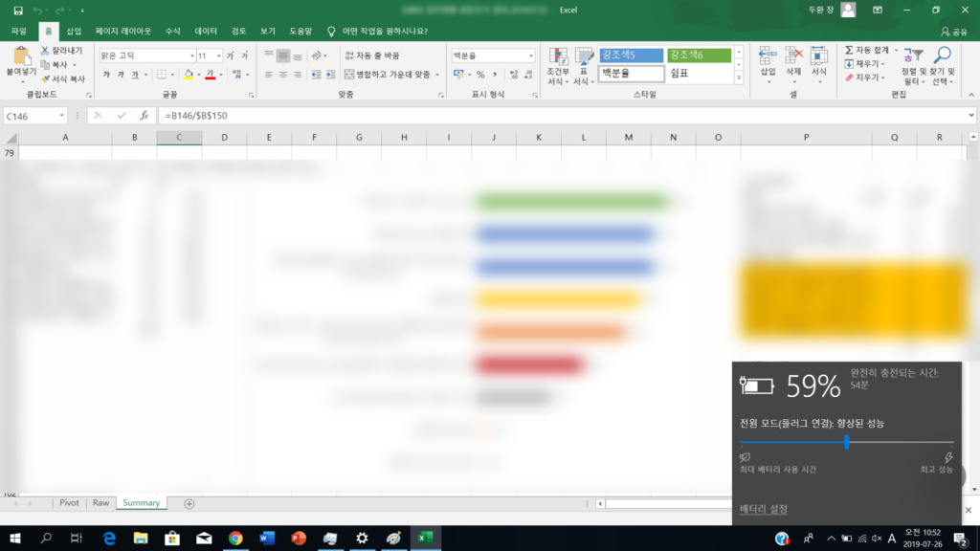Click the align right icon
The width and height of the screenshot is (980, 551).
coord(298,75)
